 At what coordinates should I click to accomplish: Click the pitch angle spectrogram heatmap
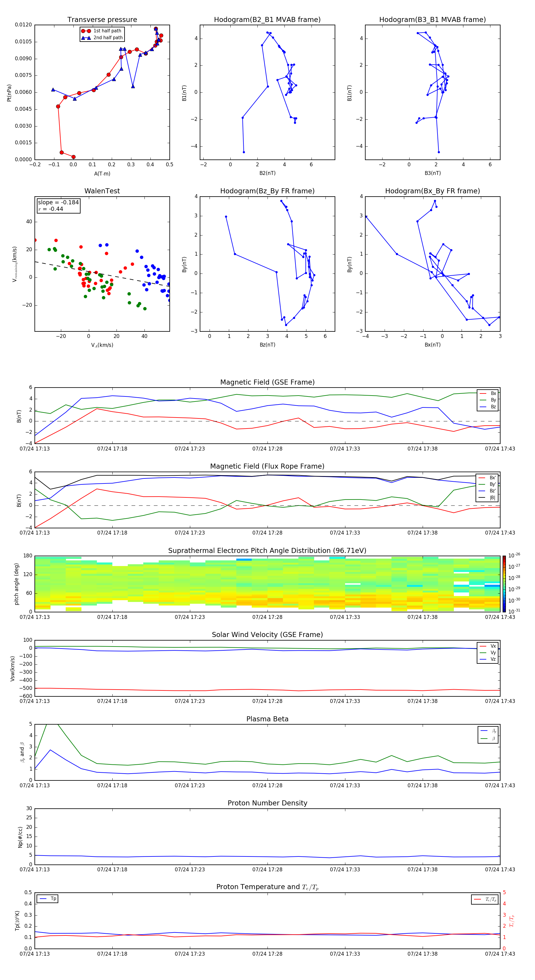(267, 584)
